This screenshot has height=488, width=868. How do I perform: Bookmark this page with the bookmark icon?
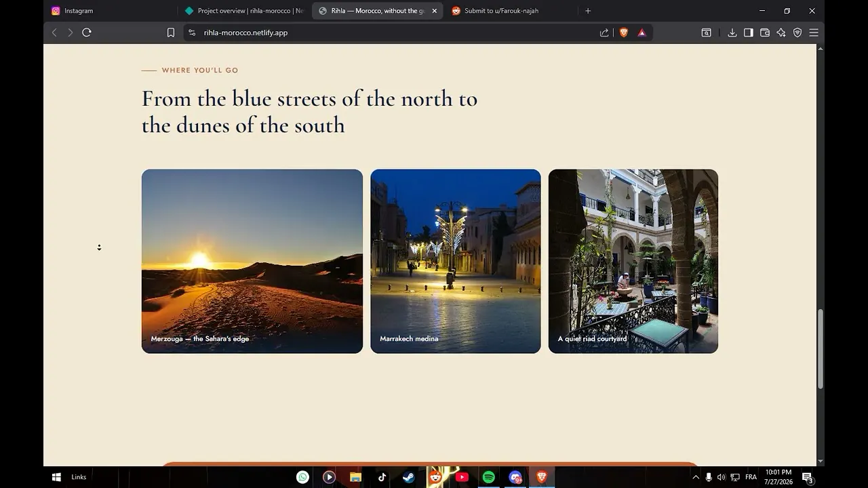171,33
